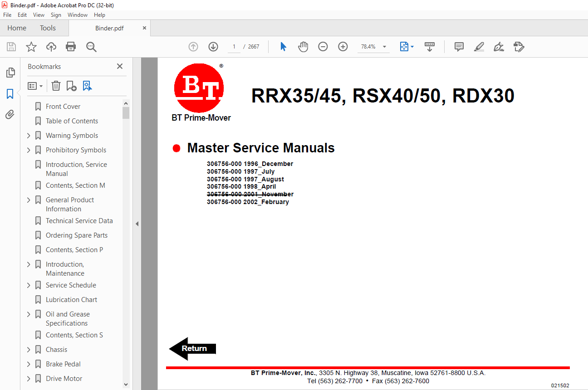The width and height of the screenshot is (588, 390).
Task: Expand the Drive Motor bookmark
Action: tap(29, 379)
